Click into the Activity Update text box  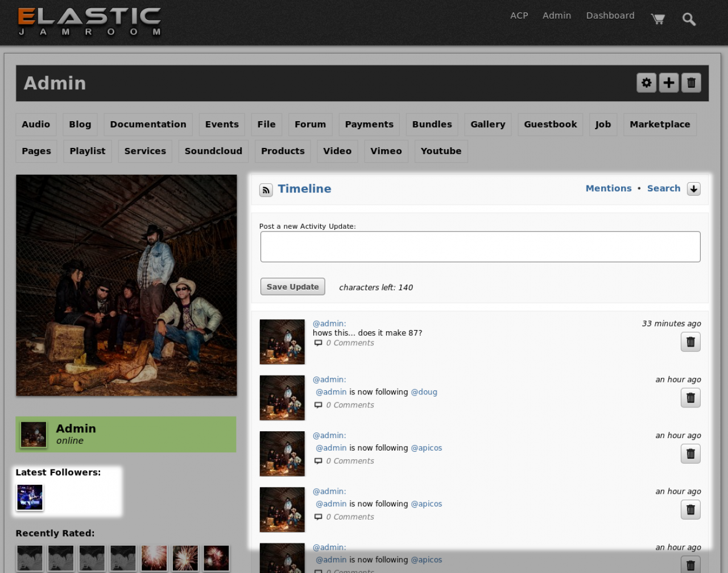point(480,247)
